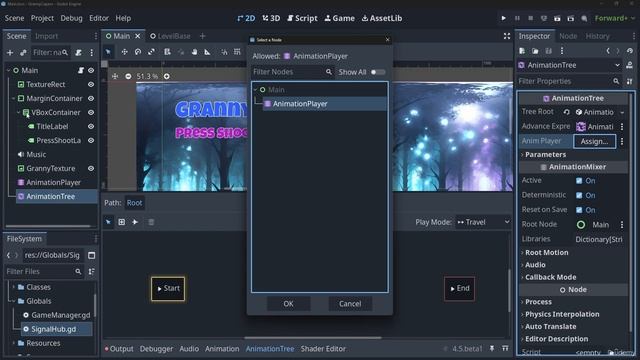Revert Tree Root property arrow
Viewport: 640px width, 360px height.
(567, 112)
